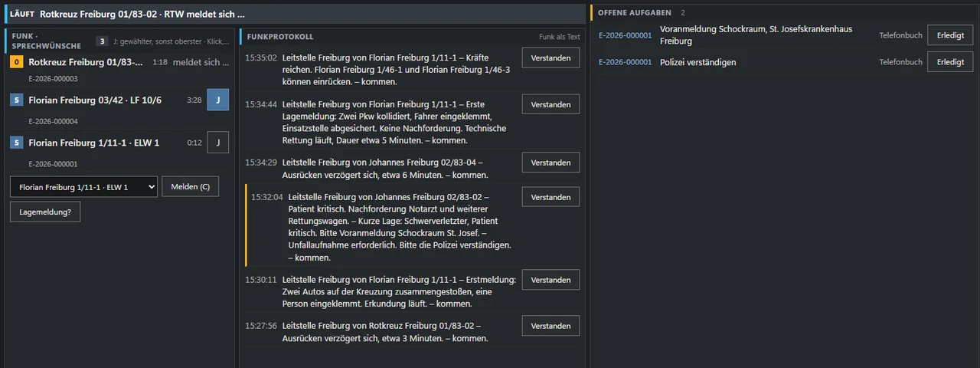Image resolution: width=980 pixels, height=368 pixels.
Task: Click the 15:34:44 Zwei Pkw kollidiert message text
Action: click(394, 122)
